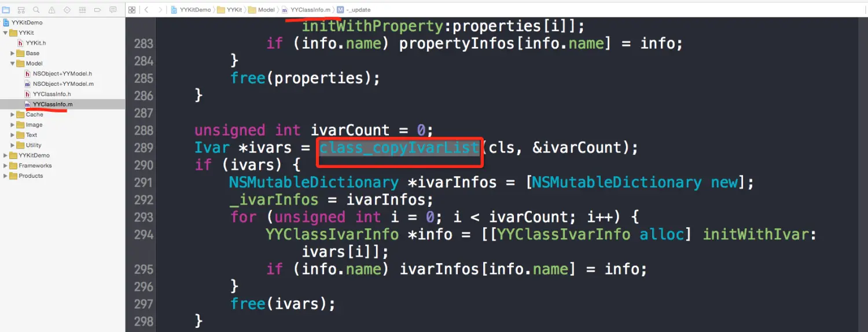Open the Debug navigator icon
Screen dimensions: 868x332
point(82,10)
